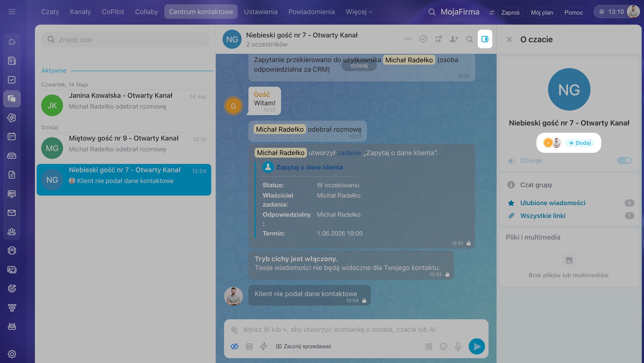This screenshot has height=363, width=644.
Task: Toggle the chat info sidebar panel icon
Action: coord(485,39)
